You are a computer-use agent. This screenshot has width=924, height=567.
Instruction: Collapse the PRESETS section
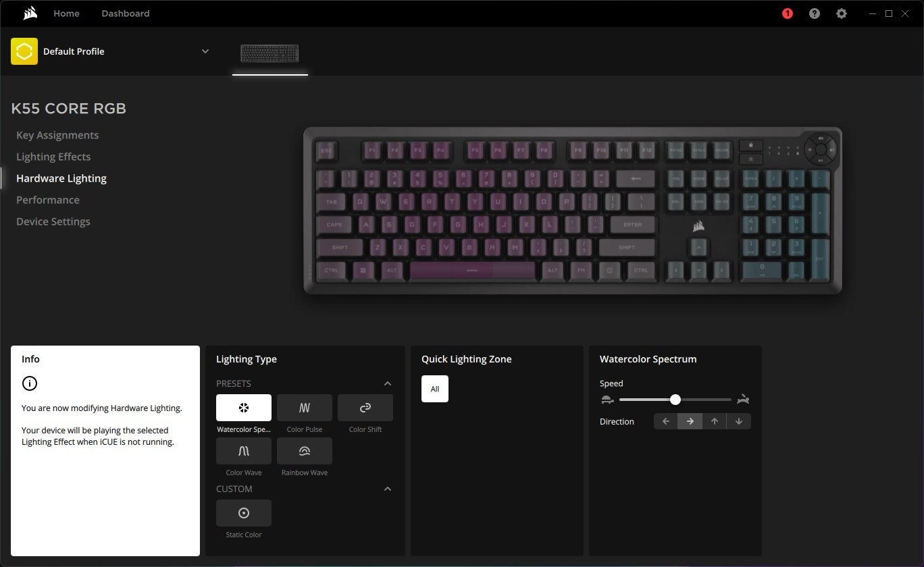(388, 383)
